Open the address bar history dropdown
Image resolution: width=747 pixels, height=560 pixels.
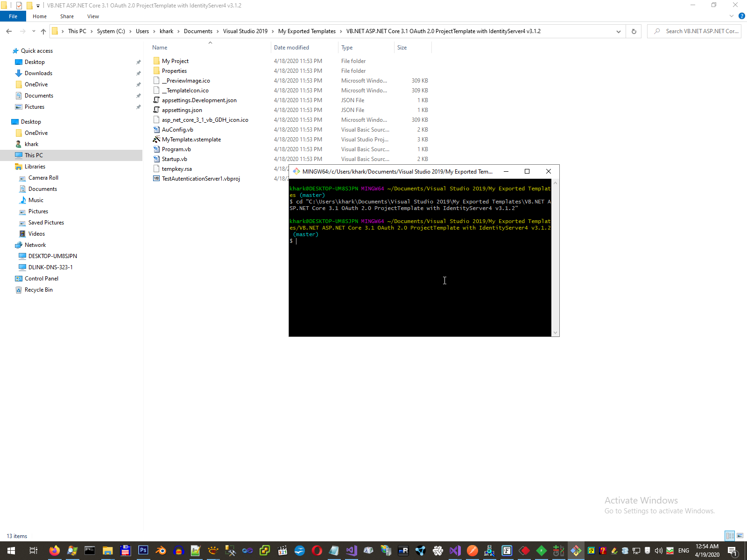[x=619, y=31]
